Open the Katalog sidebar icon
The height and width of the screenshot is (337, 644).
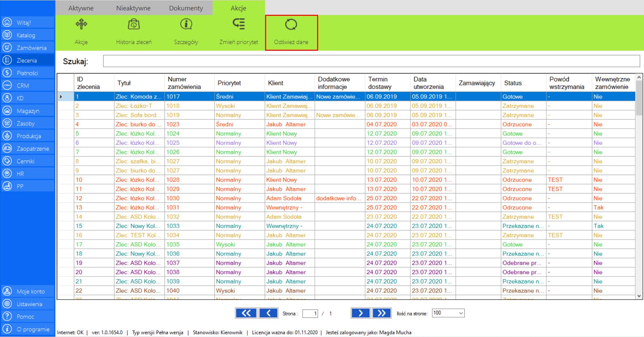click(x=7, y=35)
